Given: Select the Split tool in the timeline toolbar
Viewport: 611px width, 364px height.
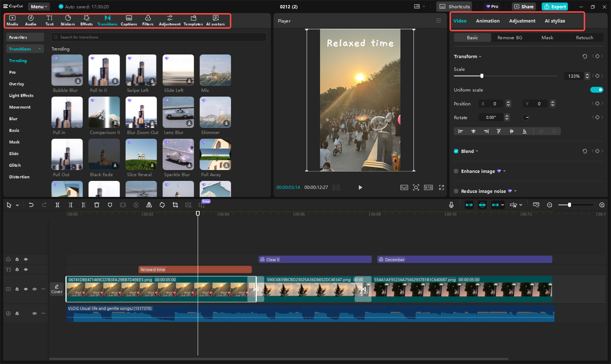Looking at the screenshot, I should coord(57,205).
